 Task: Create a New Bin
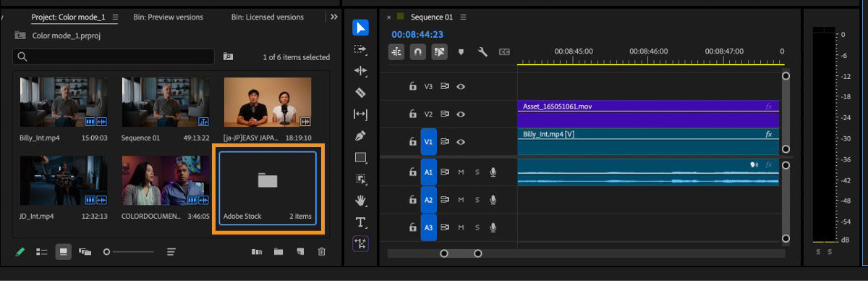[278, 252]
